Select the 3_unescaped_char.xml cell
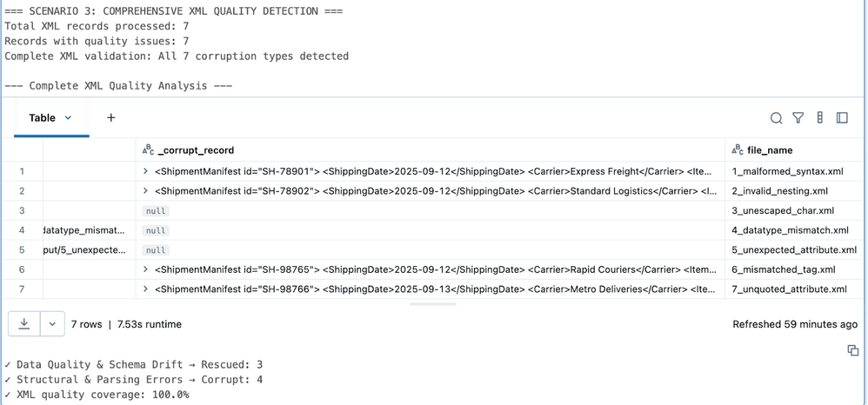Screen dimensions: 868x405 783,210
